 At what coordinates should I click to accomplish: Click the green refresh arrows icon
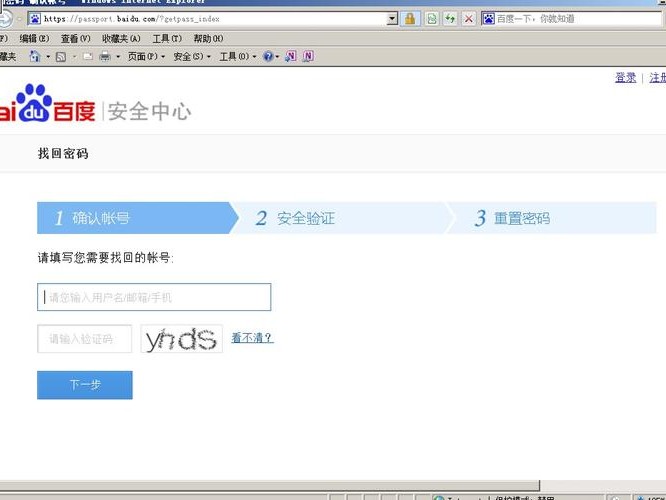click(450, 19)
